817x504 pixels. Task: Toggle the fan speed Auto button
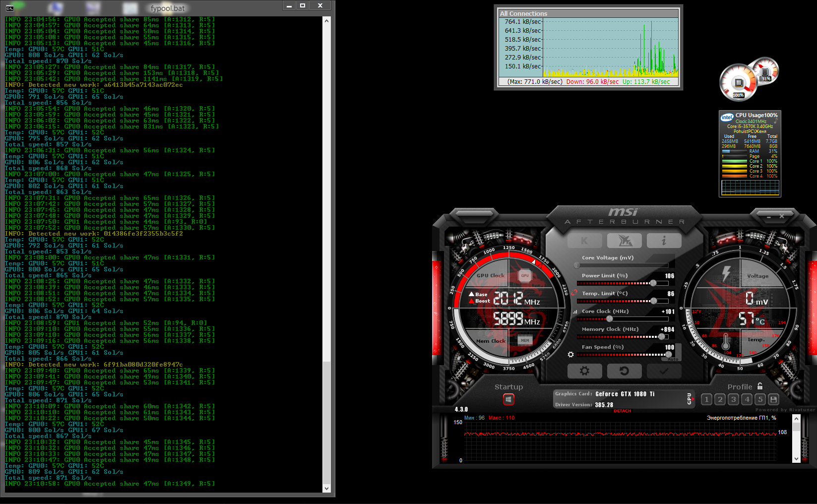coord(673,359)
